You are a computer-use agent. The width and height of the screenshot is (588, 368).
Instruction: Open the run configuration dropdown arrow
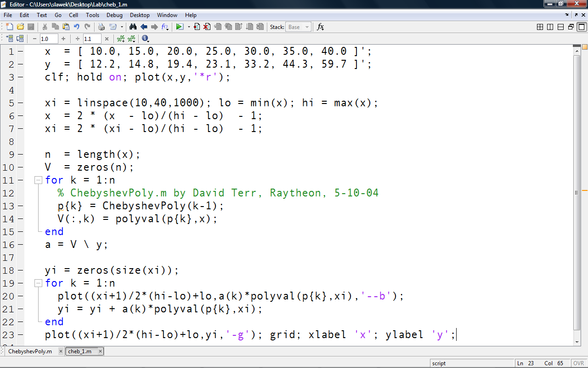click(x=188, y=27)
